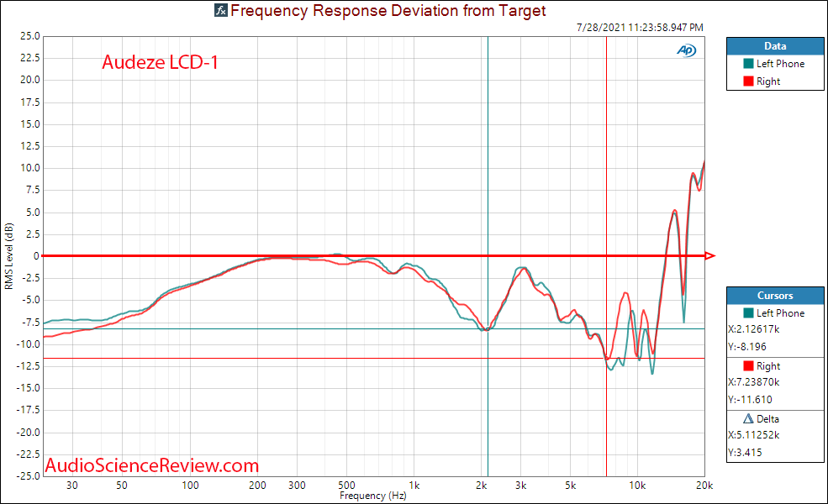Click the timestamp '7/28/2021 11:23:58.947 PM'
828x504 pixels.
(x=640, y=28)
